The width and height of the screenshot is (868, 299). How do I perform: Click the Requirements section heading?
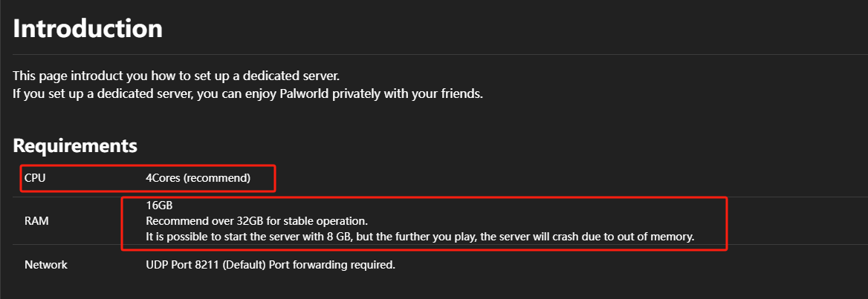point(75,146)
